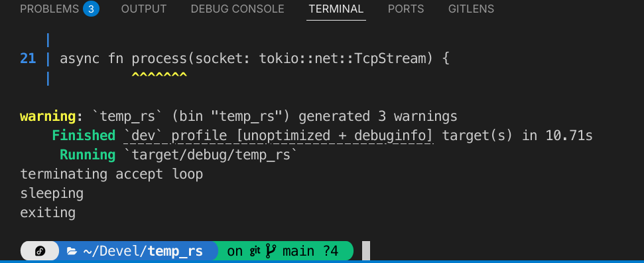This screenshot has height=263, width=644.
Task: Click the yellow caret underline markers
Action: (x=159, y=75)
